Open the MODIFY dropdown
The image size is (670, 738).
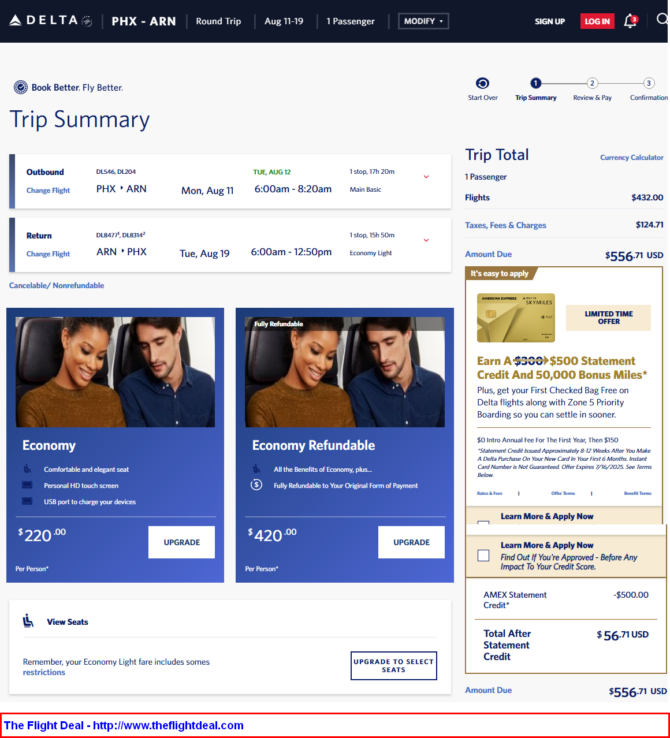coord(423,21)
